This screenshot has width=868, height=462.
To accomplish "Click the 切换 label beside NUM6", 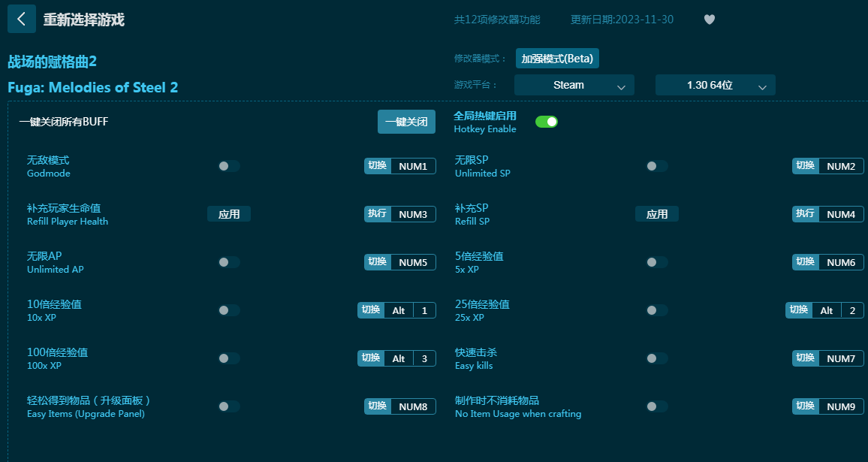I will point(806,261).
